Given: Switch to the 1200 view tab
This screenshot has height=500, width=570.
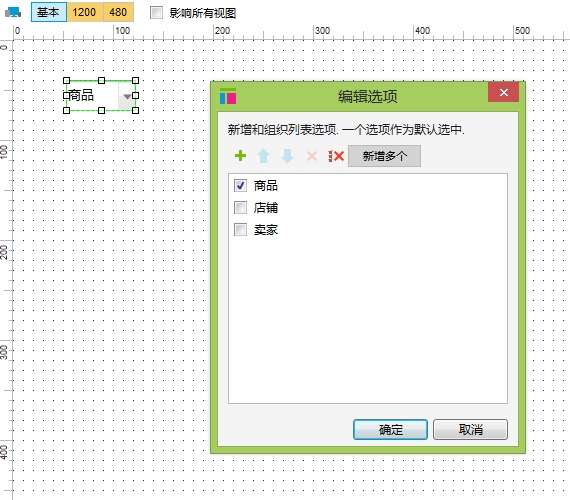Looking at the screenshot, I should (84, 12).
